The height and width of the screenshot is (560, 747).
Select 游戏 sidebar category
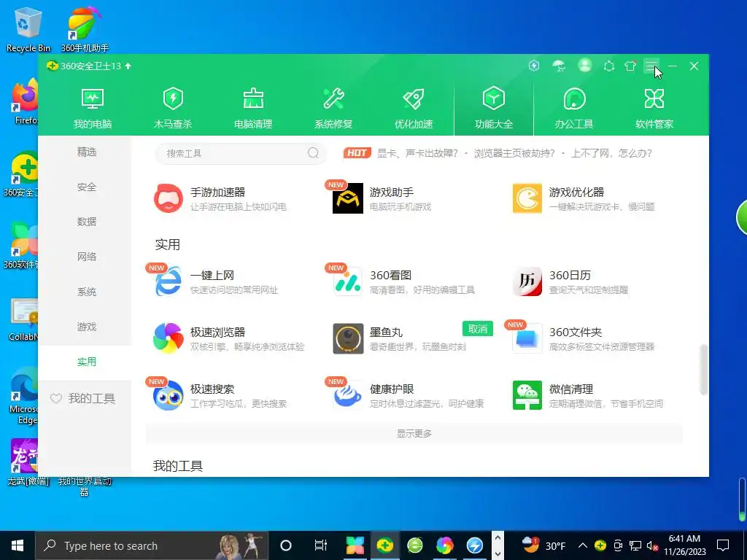click(87, 327)
